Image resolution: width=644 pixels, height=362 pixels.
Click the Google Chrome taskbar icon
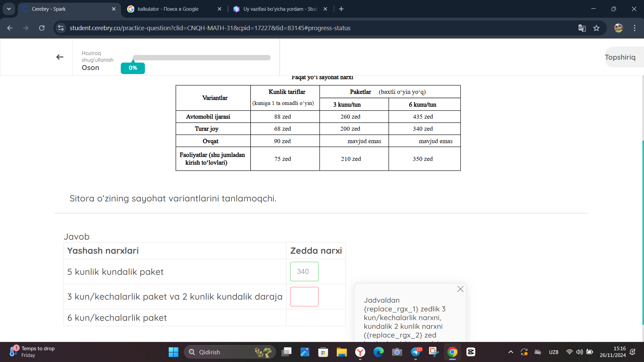(452, 352)
